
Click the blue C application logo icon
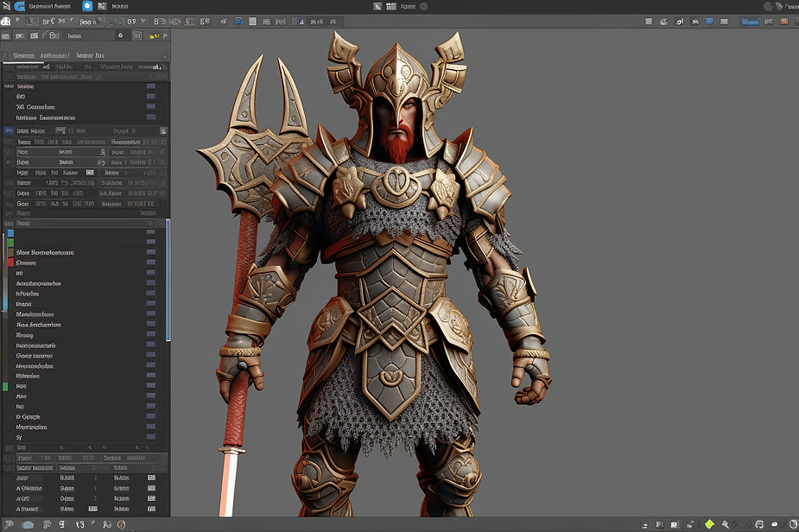[19, 6]
